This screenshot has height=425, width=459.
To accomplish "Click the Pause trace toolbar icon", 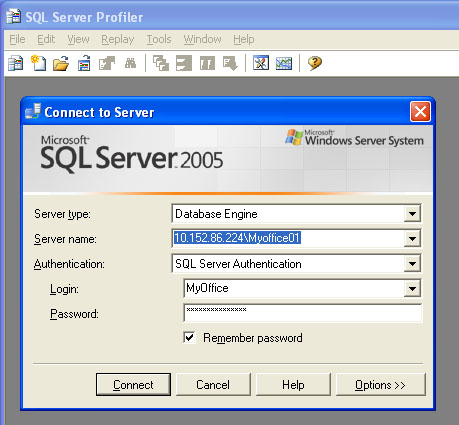I will pyautogui.click(x=207, y=63).
